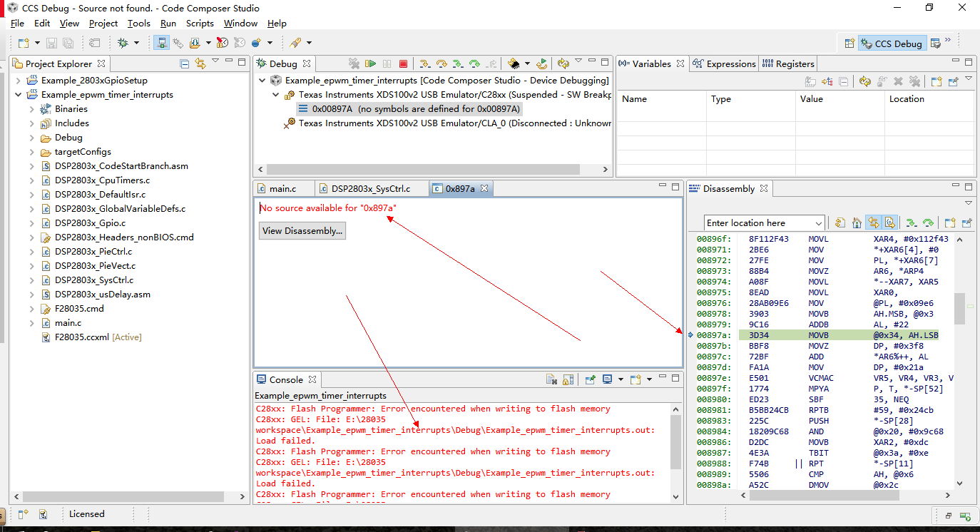Expand the targetConfigs folder
Screen dimensions: 980x532
pyautogui.click(x=31, y=152)
